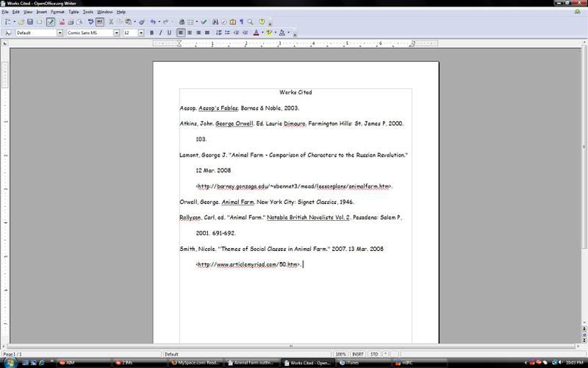
Task: Open the Find & Replace binoculars icon
Action: point(215,22)
